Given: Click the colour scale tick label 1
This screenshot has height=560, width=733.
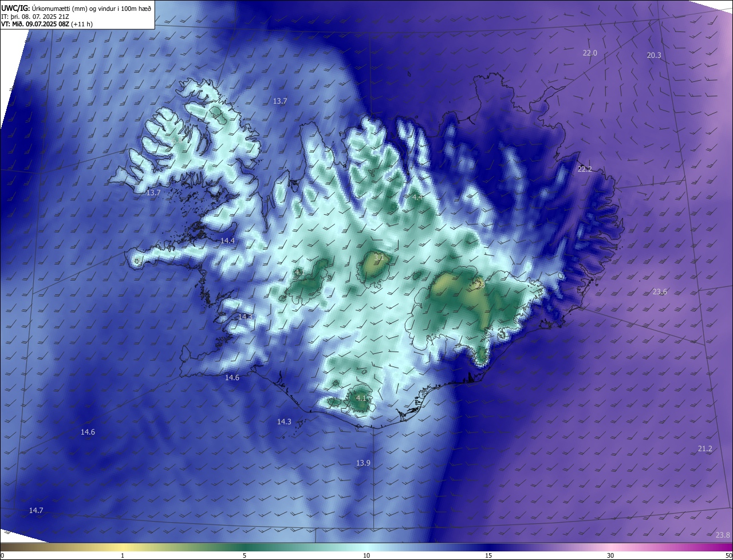Looking at the screenshot, I should (123, 555).
